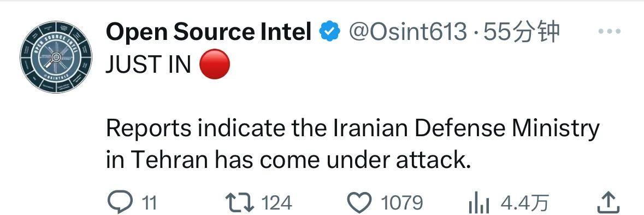
Task: Click the Open Source Intel display name
Action: (x=209, y=32)
